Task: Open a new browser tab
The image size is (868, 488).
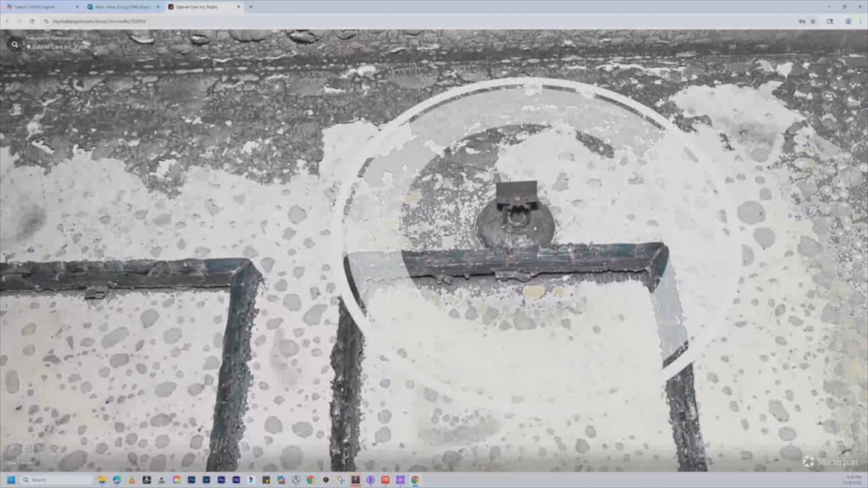Action: click(251, 7)
